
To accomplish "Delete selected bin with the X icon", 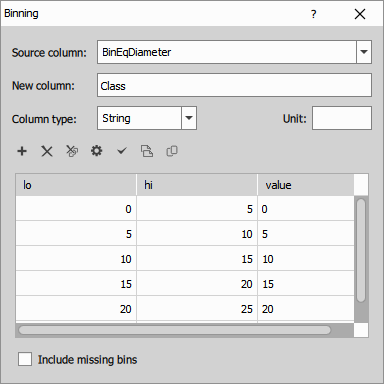I will 47,151.
